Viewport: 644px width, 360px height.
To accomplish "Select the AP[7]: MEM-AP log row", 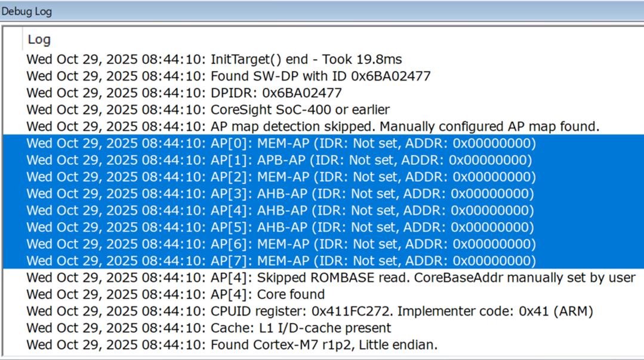I will click(281, 261).
